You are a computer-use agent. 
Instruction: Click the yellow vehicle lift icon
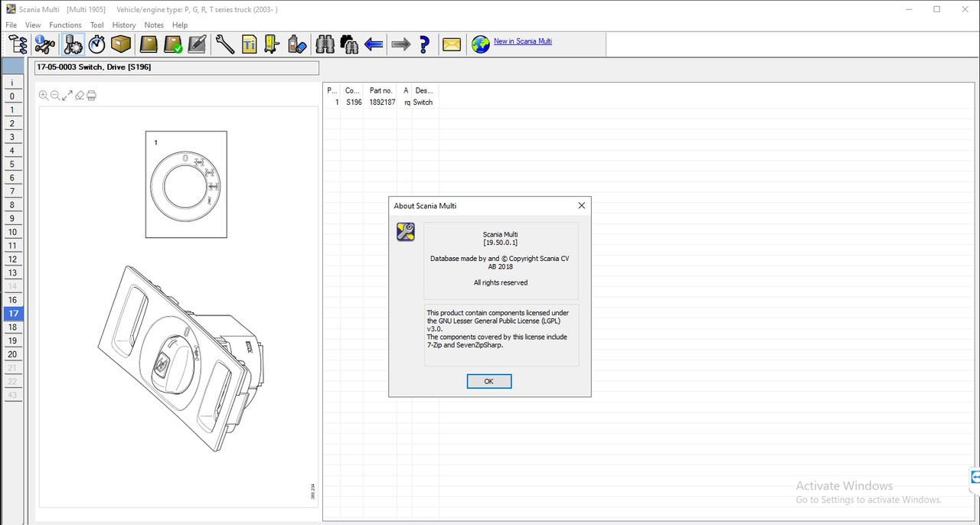pyautogui.click(x=273, y=44)
